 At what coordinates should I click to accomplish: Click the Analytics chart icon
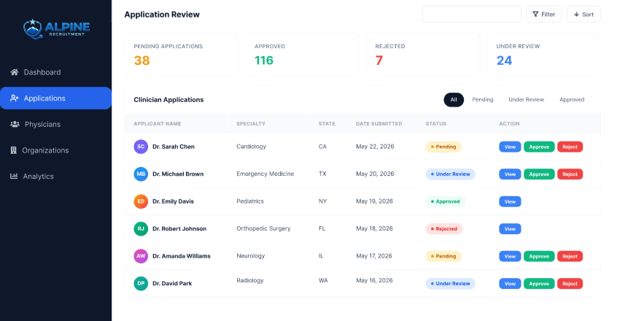tap(14, 177)
